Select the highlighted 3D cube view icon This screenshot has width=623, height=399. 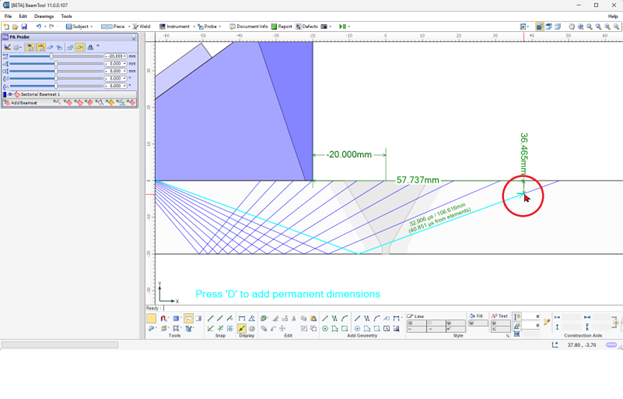(539, 27)
